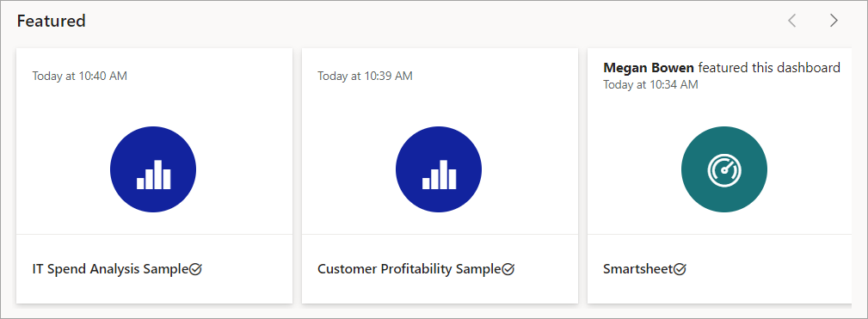Select the Today at 10:40 AM timestamp
Screen dimensions: 868x319
coord(80,76)
